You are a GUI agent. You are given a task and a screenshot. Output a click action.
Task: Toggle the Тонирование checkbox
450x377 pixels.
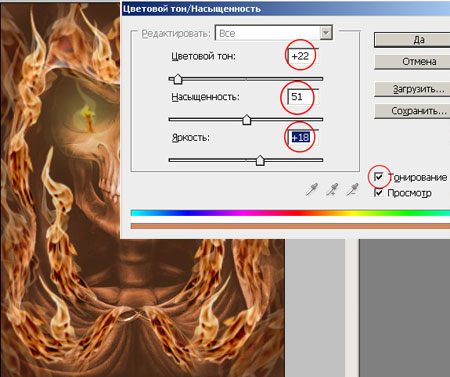[x=379, y=176]
